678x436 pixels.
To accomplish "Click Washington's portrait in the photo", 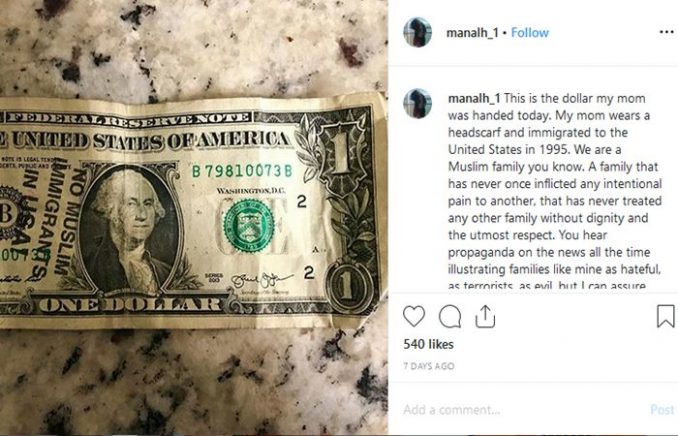I will tap(129, 227).
